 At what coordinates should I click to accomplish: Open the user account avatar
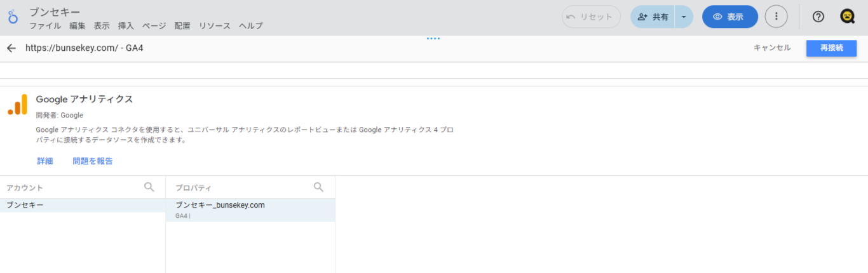848,17
